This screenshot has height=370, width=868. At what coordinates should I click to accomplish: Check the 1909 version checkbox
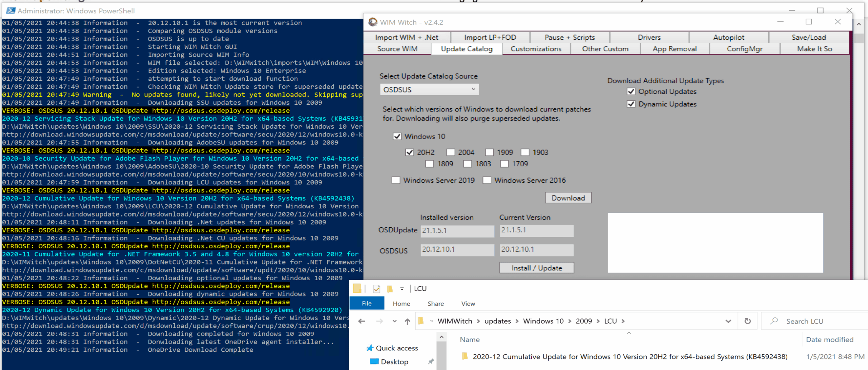489,152
